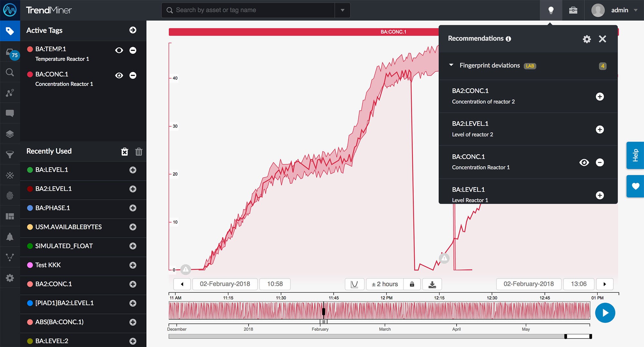Open the comments sidebar icon
644x347 pixels.
10,113
